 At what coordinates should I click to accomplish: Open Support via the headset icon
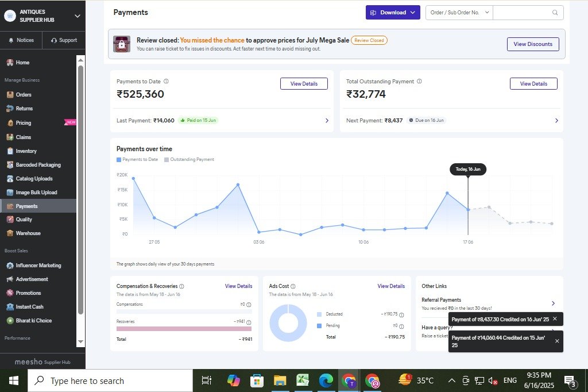point(54,40)
